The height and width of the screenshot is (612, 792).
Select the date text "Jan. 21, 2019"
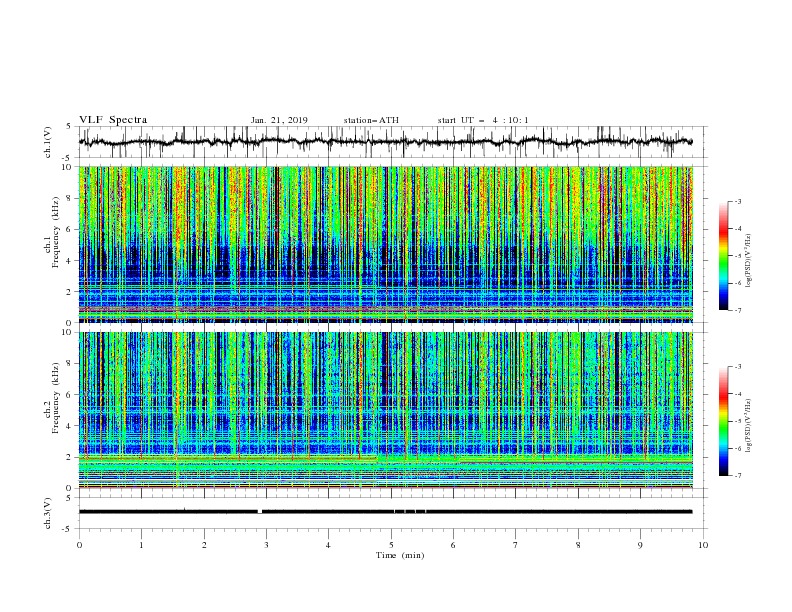[279, 120]
